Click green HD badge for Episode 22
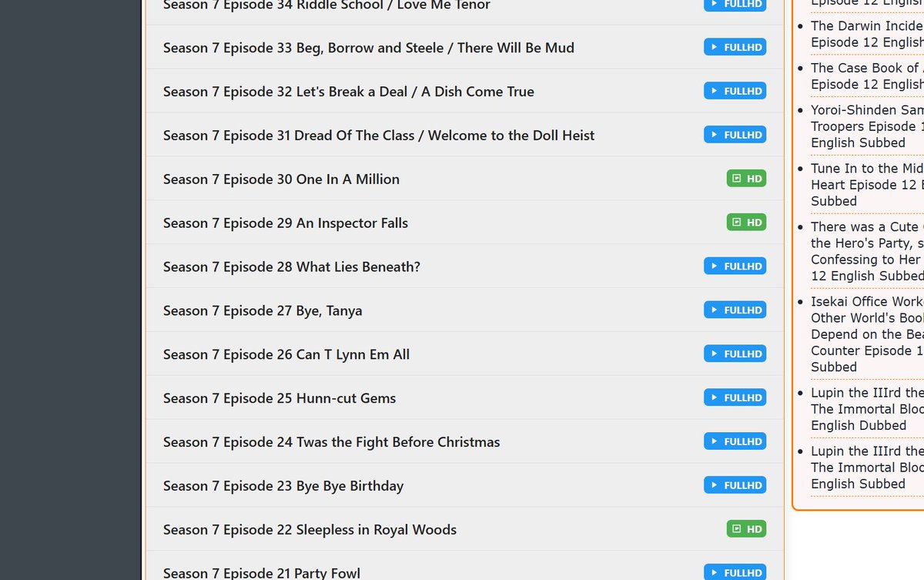The image size is (924, 580). 747,530
